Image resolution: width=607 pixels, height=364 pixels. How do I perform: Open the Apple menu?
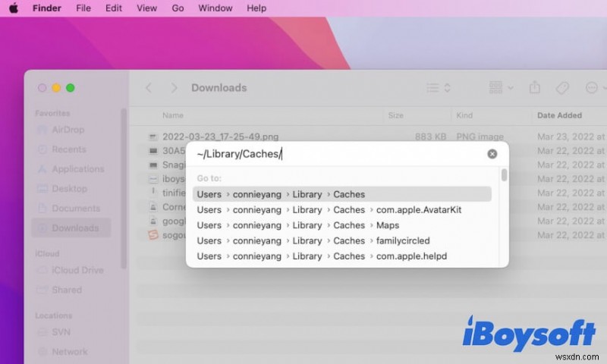point(14,8)
